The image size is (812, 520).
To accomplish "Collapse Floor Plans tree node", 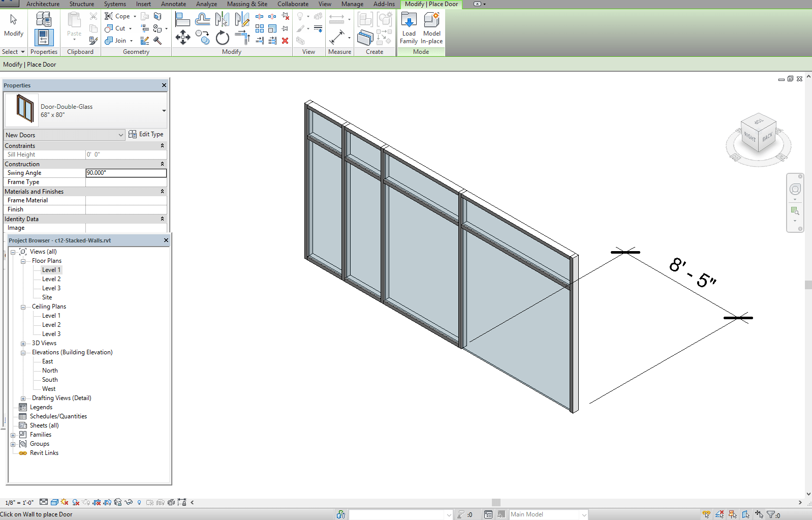I will (23, 261).
